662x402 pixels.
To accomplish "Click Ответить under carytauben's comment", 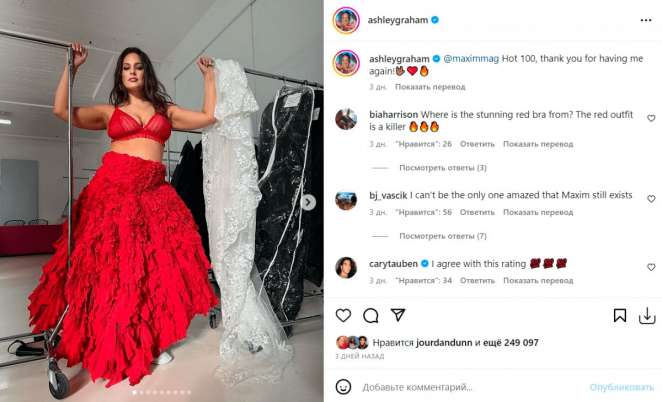I will coord(477,281).
